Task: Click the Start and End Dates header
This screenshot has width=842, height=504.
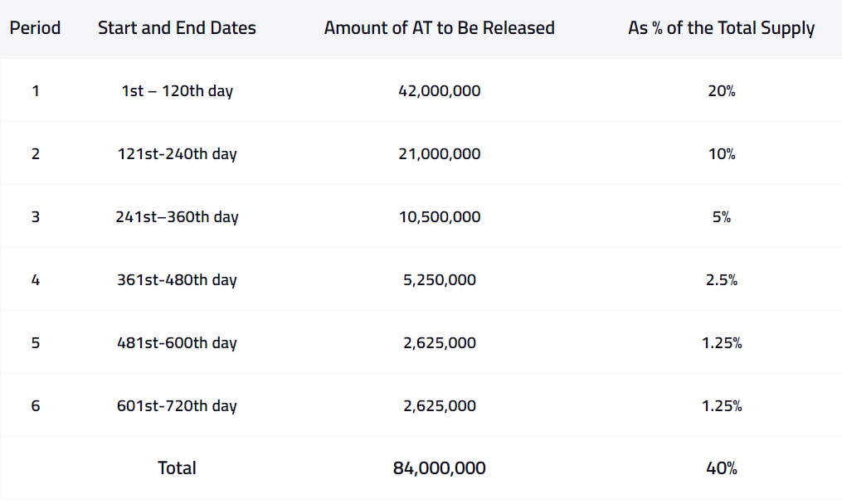Action: coord(177,28)
